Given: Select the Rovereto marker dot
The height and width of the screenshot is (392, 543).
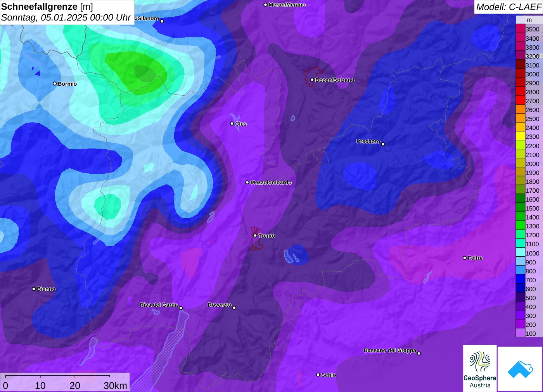Looking at the screenshot, I should [x=234, y=308].
